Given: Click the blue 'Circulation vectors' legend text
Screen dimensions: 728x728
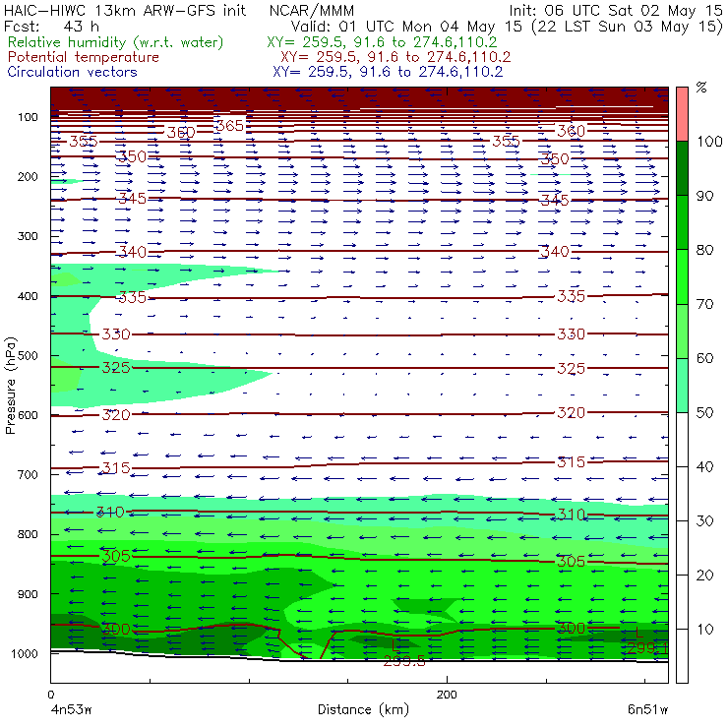Looking at the screenshot, I should (72, 72).
